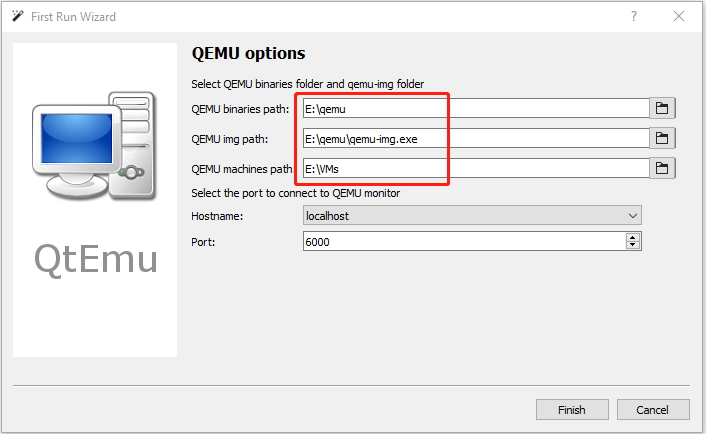Open the Hostname dropdown showing localhost

click(x=472, y=216)
